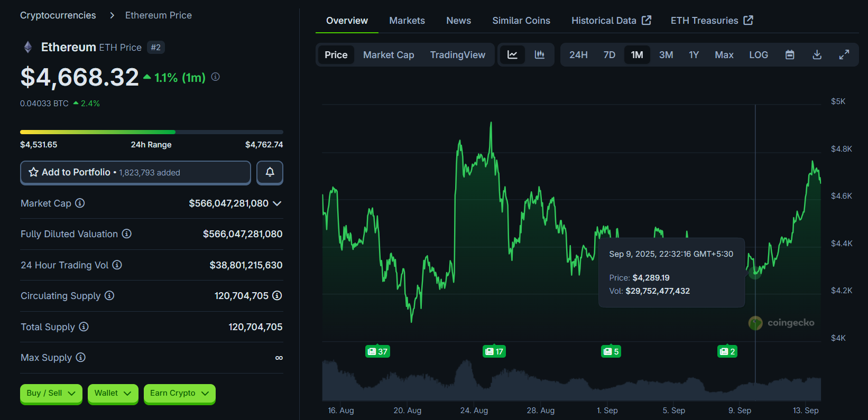The width and height of the screenshot is (868, 420).
Task: Click the $4,762.74 24h high value
Action: click(x=264, y=145)
